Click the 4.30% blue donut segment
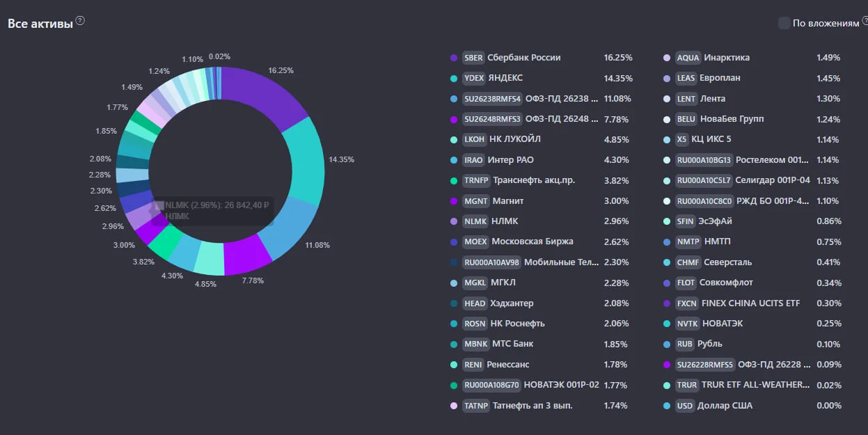Viewport: 868px width, 435px height. pos(184,251)
